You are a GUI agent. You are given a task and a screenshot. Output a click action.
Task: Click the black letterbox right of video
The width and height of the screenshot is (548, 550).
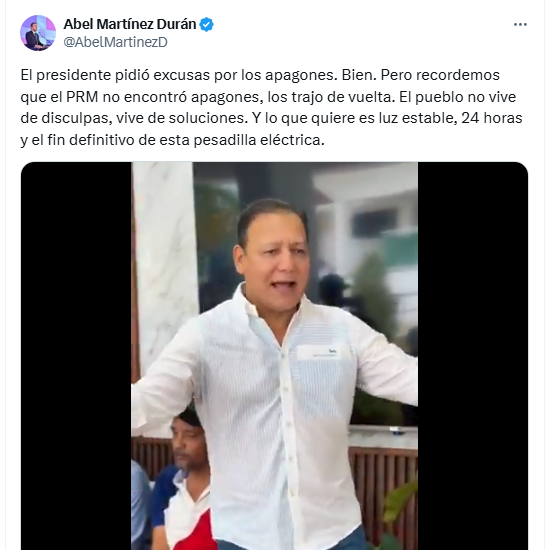click(x=473, y=356)
